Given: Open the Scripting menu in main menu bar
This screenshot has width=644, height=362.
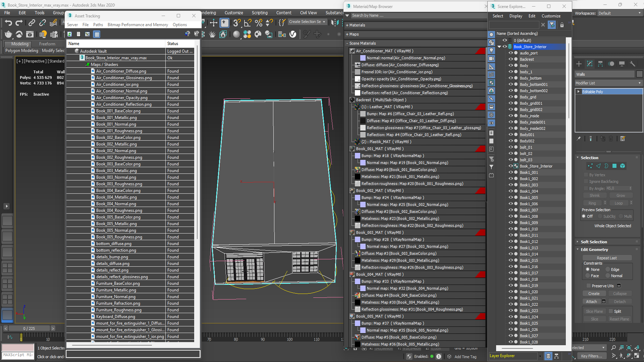Looking at the screenshot, I should pos(260,13).
